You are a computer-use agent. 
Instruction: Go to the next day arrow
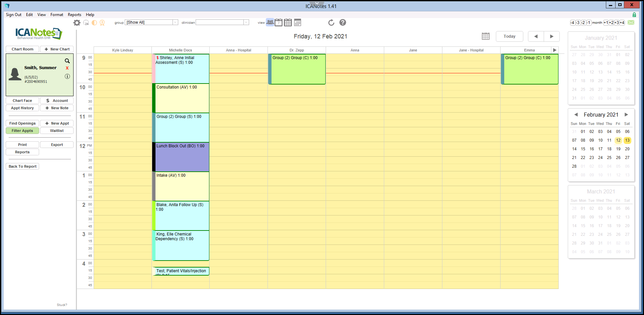552,36
